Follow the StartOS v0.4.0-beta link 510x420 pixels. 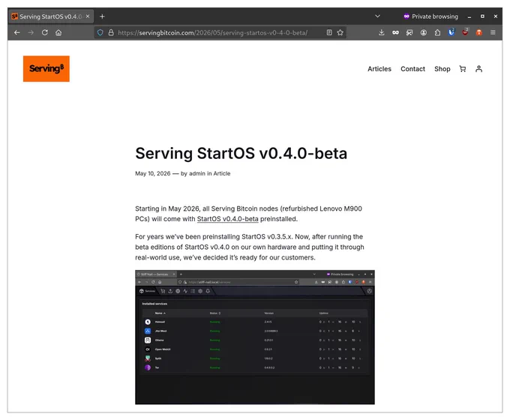[x=228, y=219]
